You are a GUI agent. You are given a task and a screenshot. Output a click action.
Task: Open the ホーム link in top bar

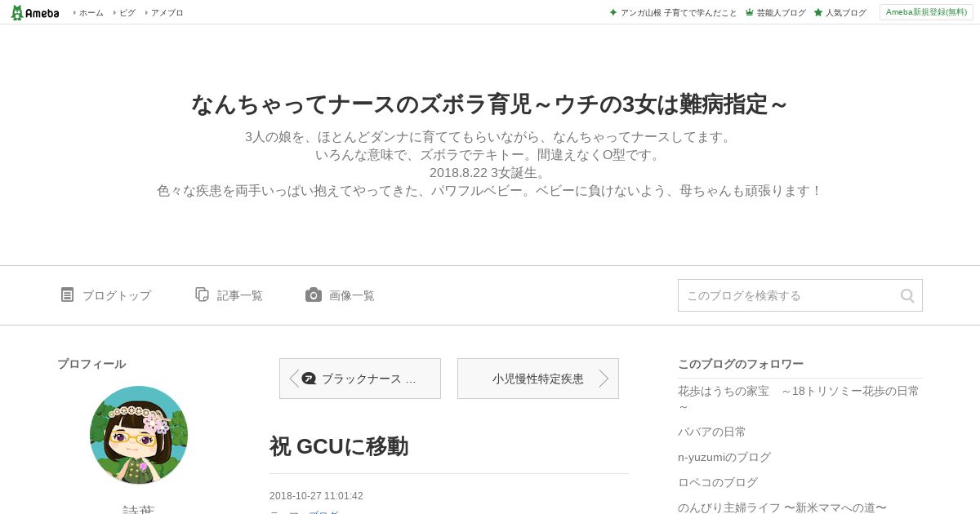(91, 13)
